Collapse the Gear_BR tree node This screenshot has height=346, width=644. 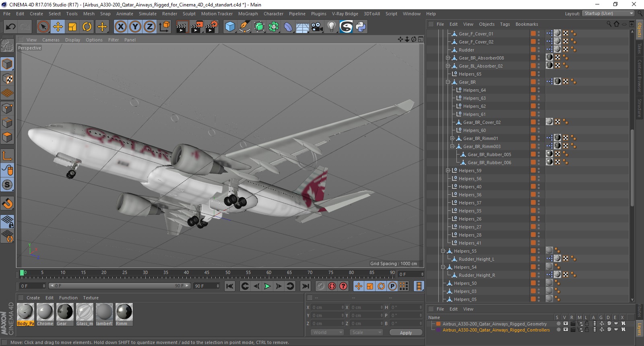(x=448, y=82)
